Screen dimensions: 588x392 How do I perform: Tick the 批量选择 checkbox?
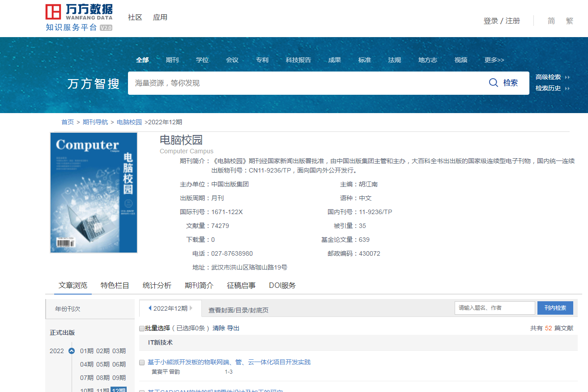(142, 329)
